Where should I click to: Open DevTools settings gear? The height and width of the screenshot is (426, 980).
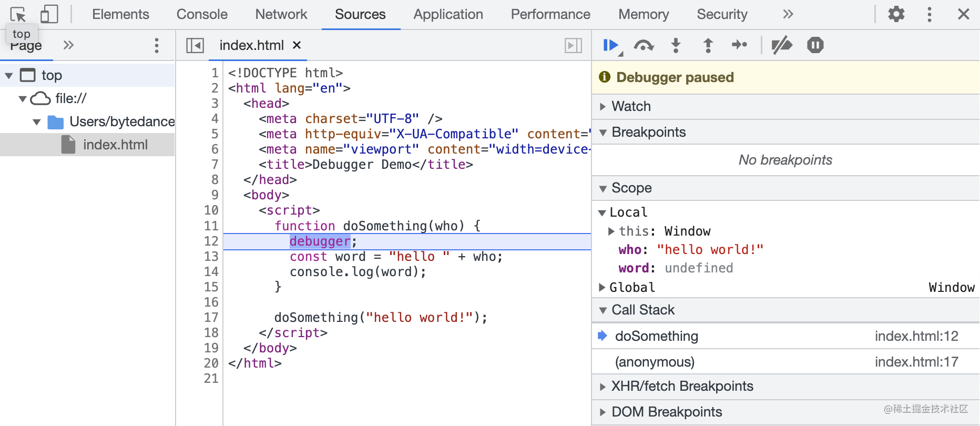pyautogui.click(x=896, y=14)
